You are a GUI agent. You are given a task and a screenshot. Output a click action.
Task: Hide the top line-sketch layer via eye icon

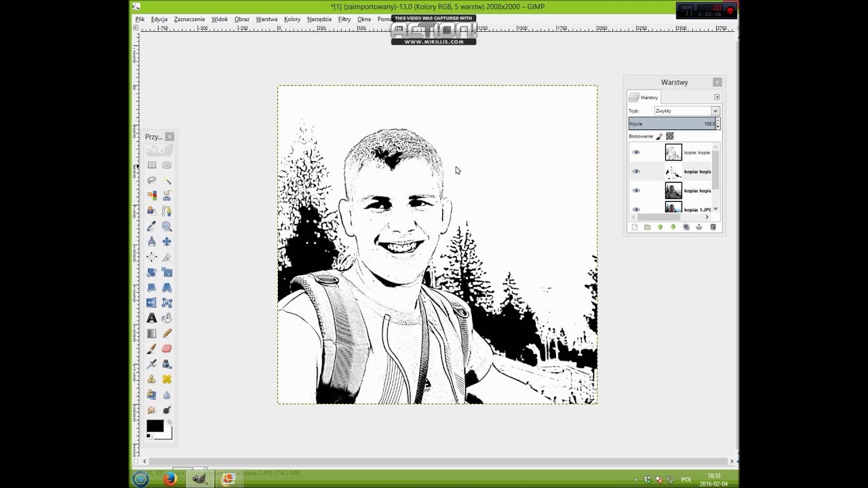[x=636, y=152]
